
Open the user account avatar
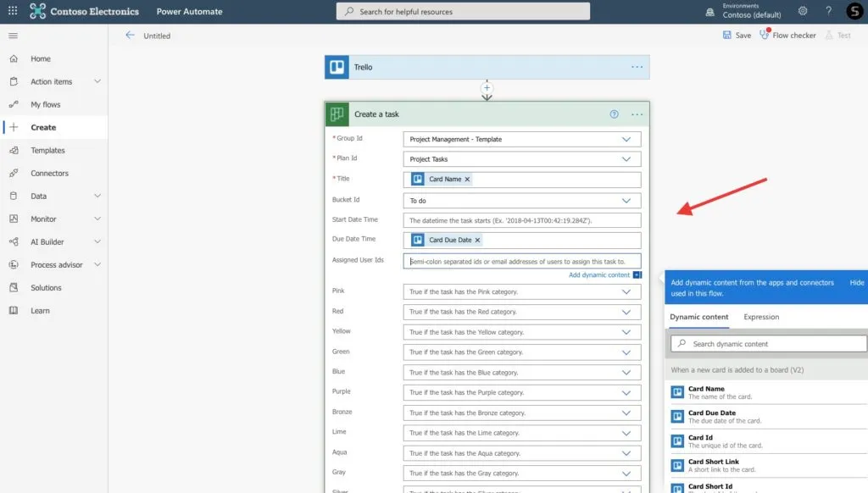point(854,11)
